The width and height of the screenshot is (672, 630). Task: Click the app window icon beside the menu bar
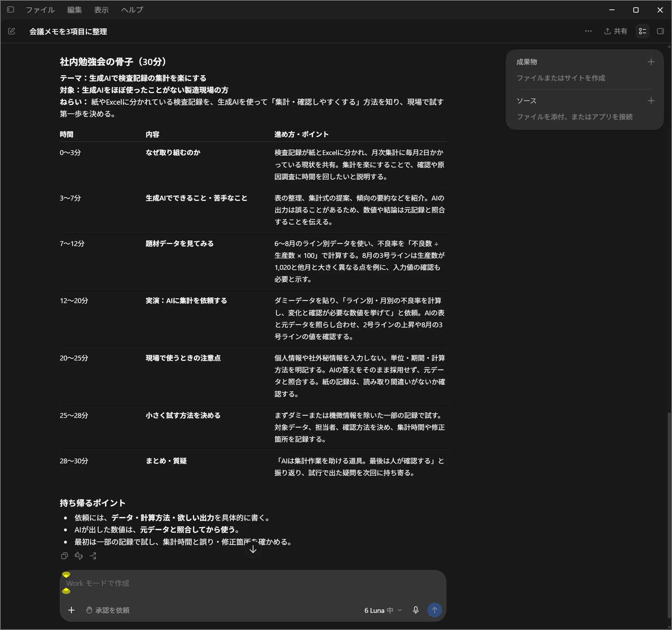pos(10,9)
